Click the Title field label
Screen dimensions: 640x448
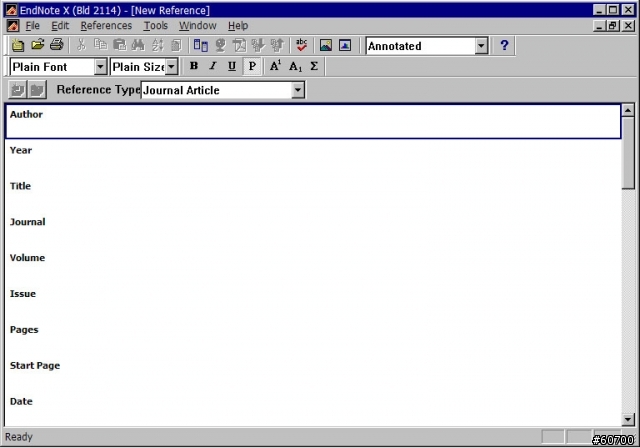pyautogui.click(x=20, y=186)
